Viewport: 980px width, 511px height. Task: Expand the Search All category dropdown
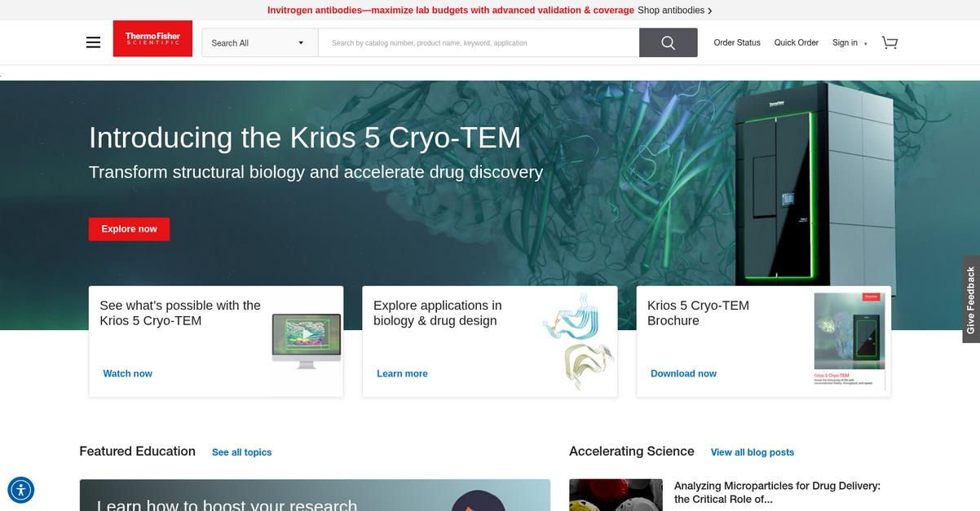[260, 42]
